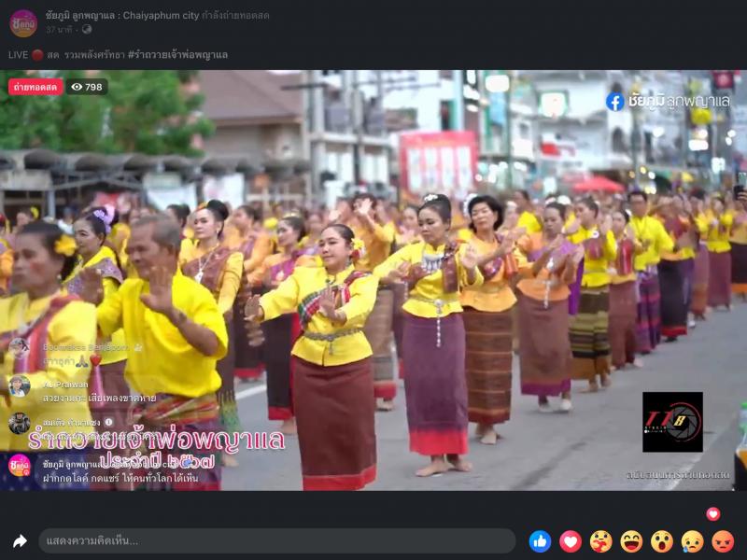Click the Like thumbs-up reaction
The image size is (747, 560).
tap(540, 541)
